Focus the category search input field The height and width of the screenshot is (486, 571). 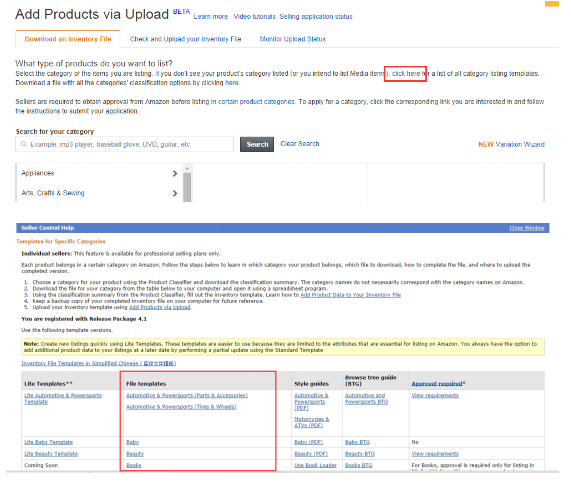[x=125, y=144]
